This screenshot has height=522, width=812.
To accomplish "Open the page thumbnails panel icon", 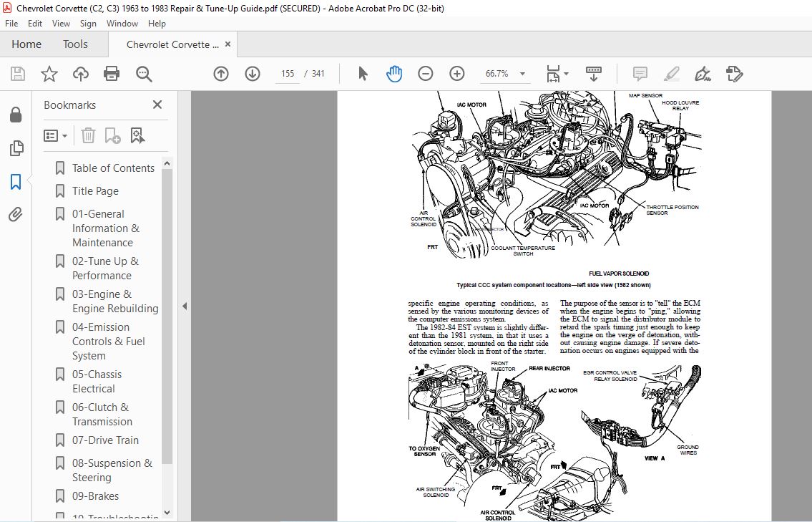I will [x=16, y=148].
